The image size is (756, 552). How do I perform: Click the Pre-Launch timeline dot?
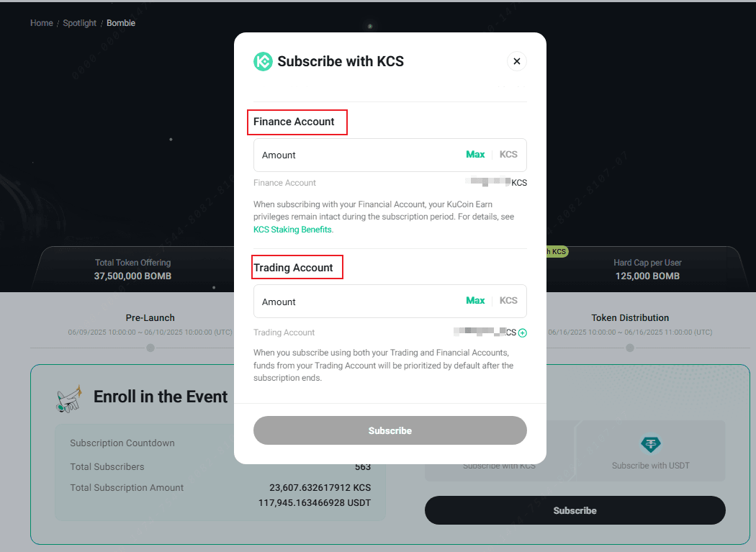pyautogui.click(x=150, y=348)
